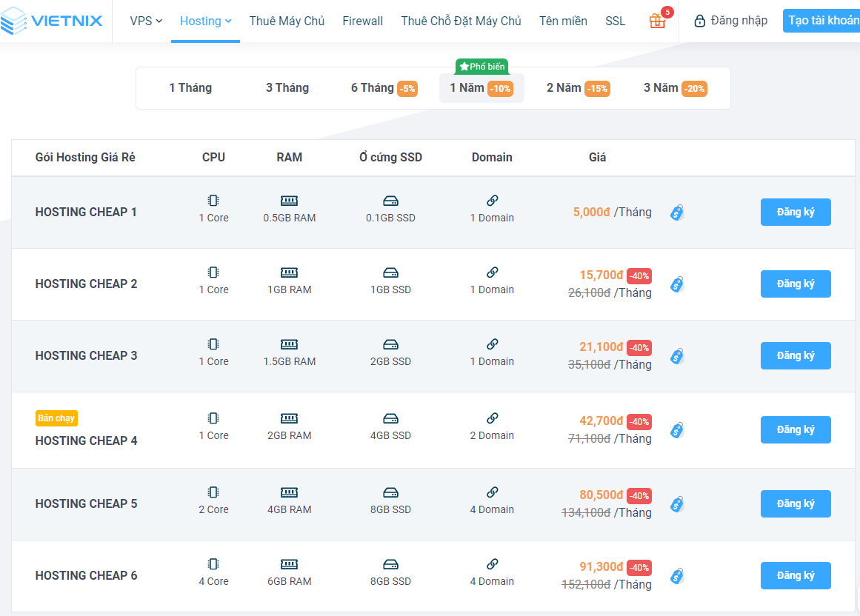The image size is (860, 616).
Task: Click Đăng ký for Hosting Cheap 4
Action: click(x=796, y=429)
